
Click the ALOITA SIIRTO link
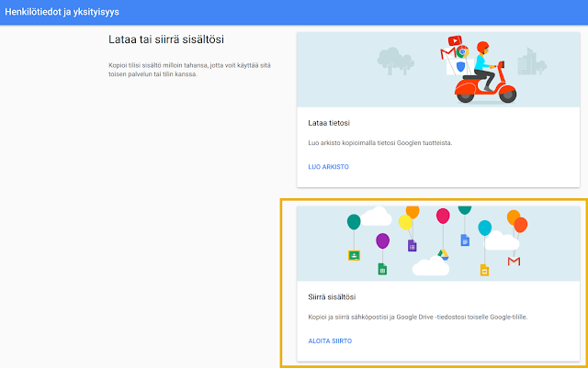point(330,340)
